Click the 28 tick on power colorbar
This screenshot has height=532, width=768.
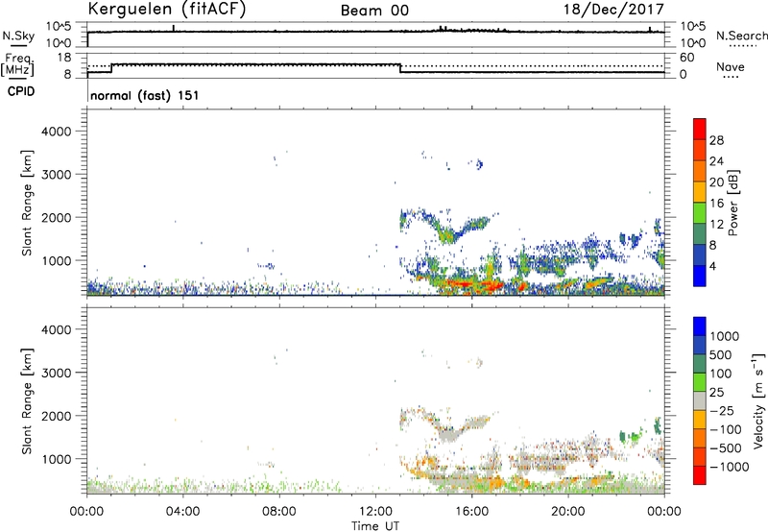(716, 140)
